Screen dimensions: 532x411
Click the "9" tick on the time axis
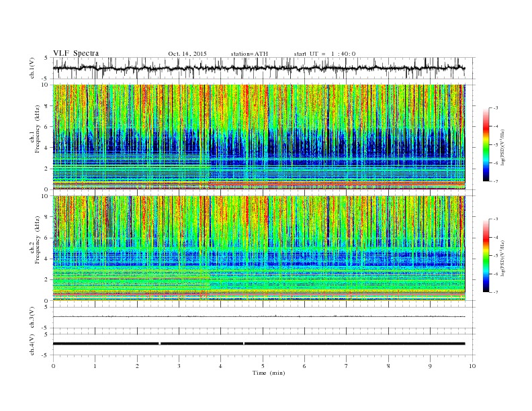430,366
